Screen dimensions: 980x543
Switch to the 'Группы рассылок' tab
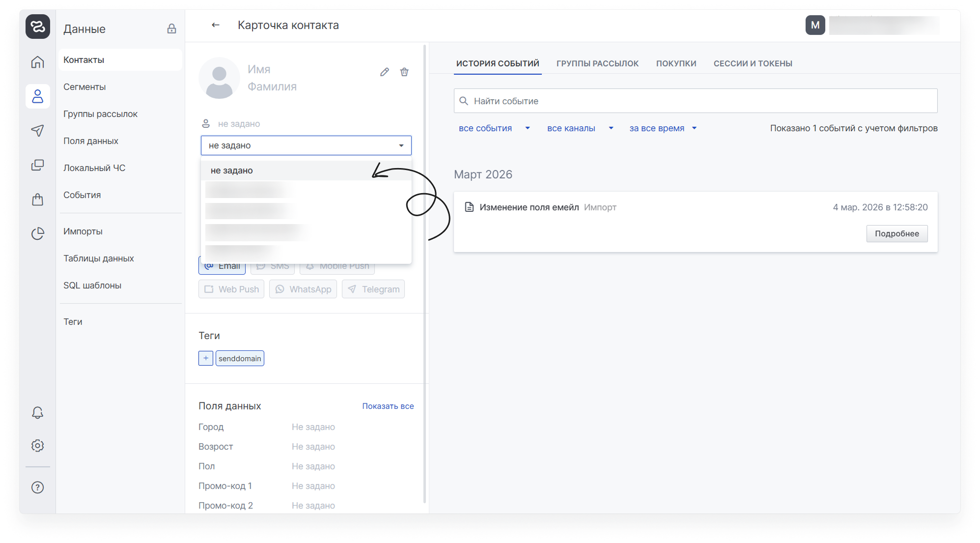[x=597, y=63]
